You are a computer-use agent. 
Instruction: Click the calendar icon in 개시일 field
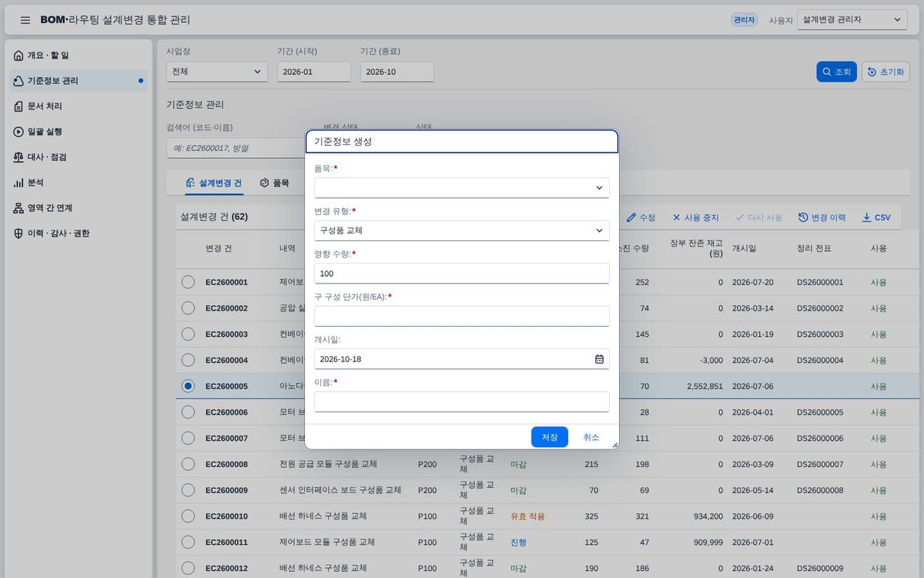[x=599, y=359]
